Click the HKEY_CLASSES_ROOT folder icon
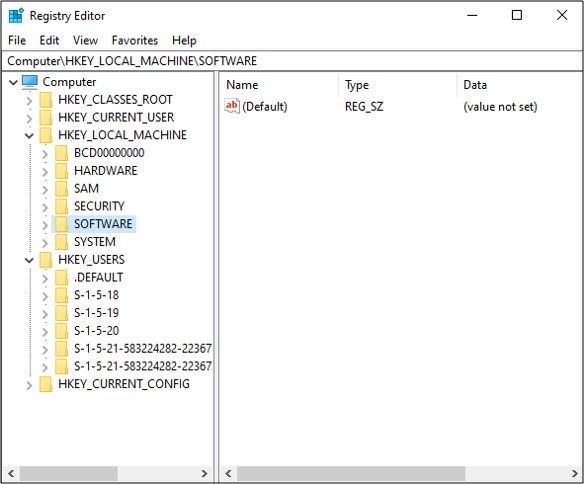Viewport: 584px width, 484px height. 46,100
